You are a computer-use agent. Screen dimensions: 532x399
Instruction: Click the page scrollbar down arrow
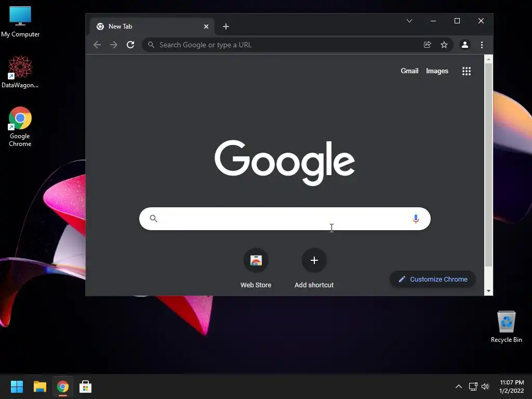pos(488,291)
